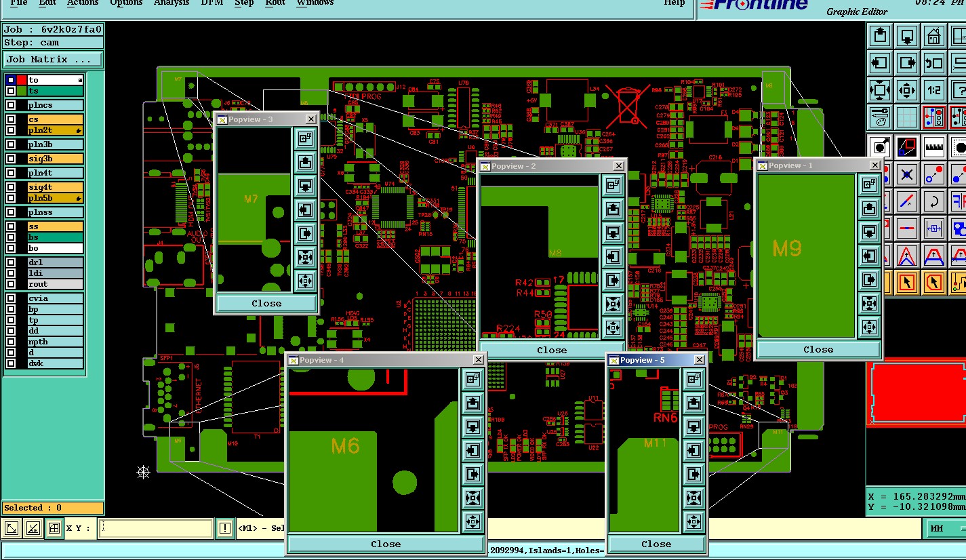Open the Analysis menu

coord(172,3)
